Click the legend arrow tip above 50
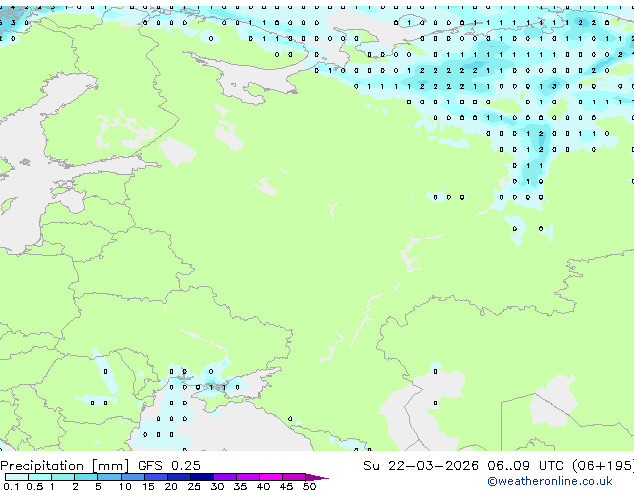 tap(317, 477)
